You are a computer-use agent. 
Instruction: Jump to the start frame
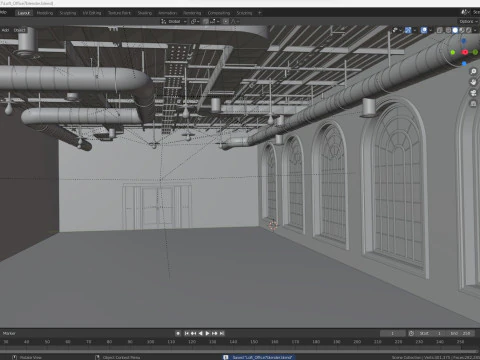tap(187, 333)
